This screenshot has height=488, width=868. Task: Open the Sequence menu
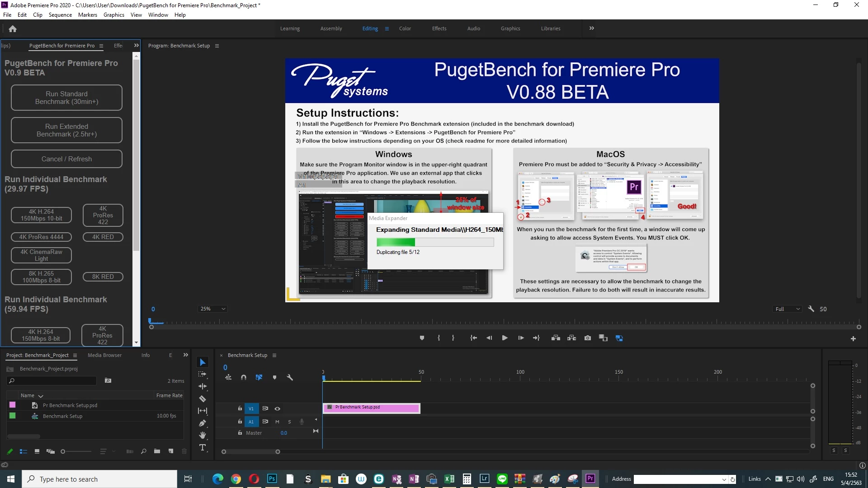point(60,15)
